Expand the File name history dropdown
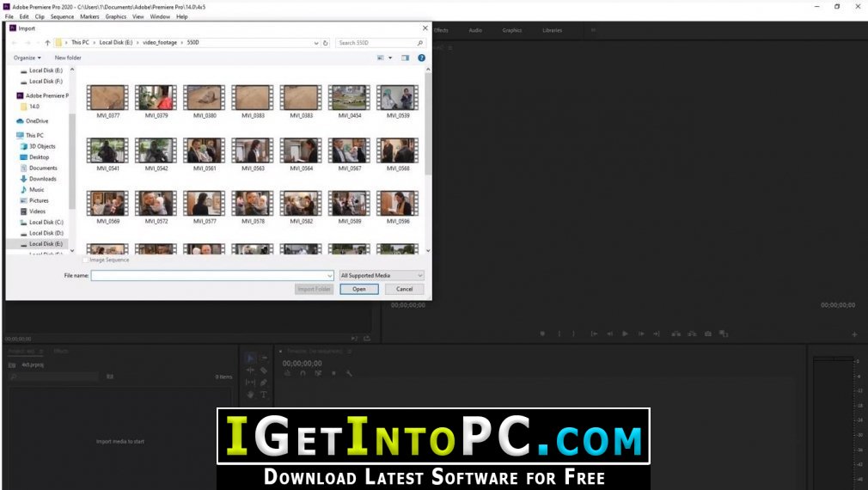868x490 pixels. tap(330, 275)
